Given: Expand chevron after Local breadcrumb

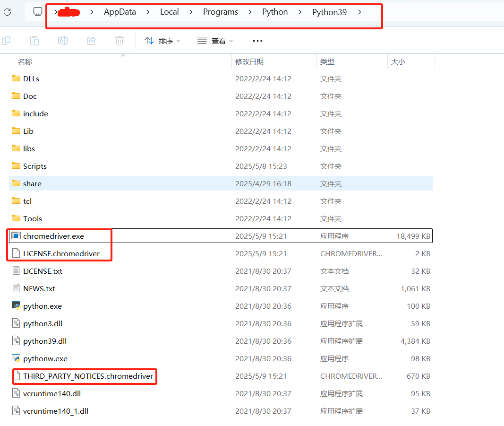Looking at the screenshot, I should click(x=191, y=12).
